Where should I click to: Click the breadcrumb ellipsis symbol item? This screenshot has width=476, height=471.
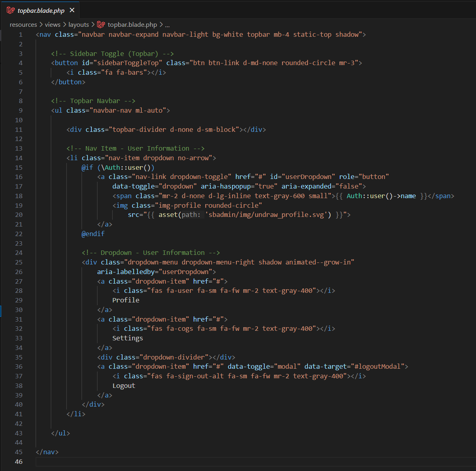pyautogui.click(x=167, y=25)
